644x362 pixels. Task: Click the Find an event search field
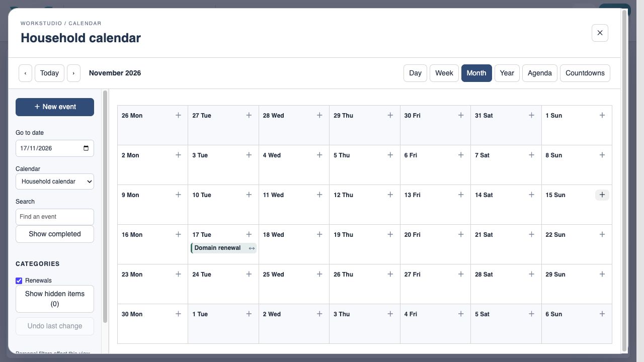55,217
